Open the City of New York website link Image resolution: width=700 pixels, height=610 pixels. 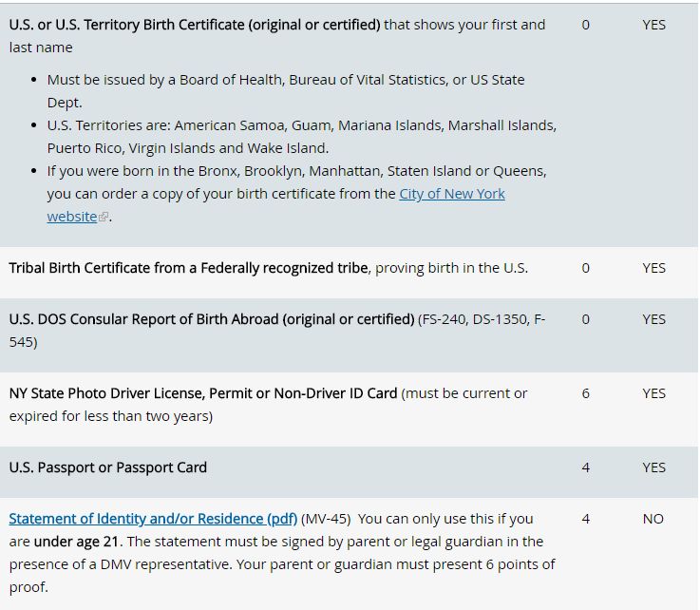(x=451, y=194)
